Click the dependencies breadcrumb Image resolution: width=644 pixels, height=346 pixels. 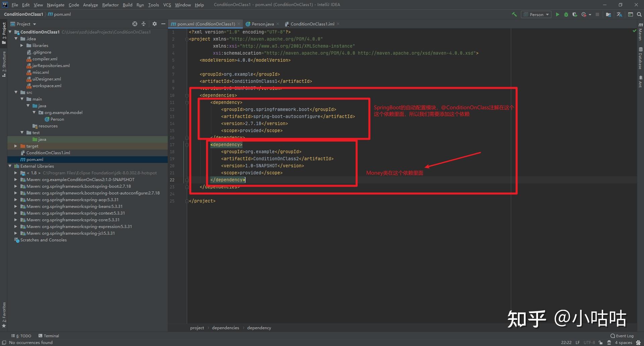coord(225,328)
